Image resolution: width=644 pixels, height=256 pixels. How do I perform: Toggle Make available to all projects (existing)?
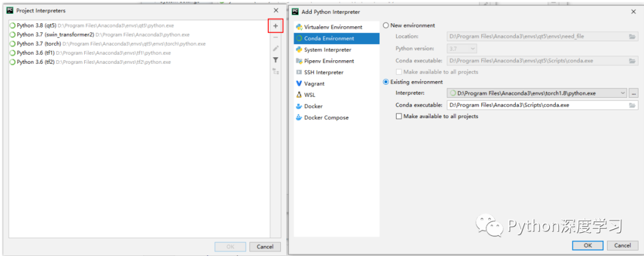pyautogui.click(x=399, y=116)
